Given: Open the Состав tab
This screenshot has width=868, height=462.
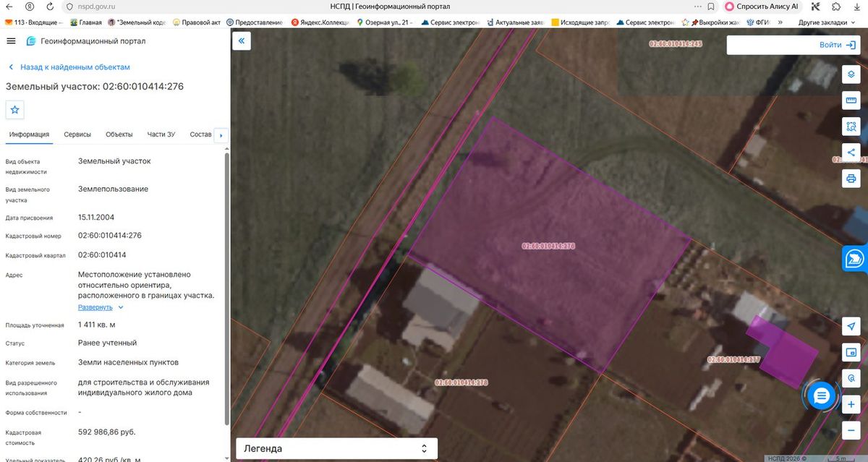Looking at the screenshot, I should [x=200, y=134].
